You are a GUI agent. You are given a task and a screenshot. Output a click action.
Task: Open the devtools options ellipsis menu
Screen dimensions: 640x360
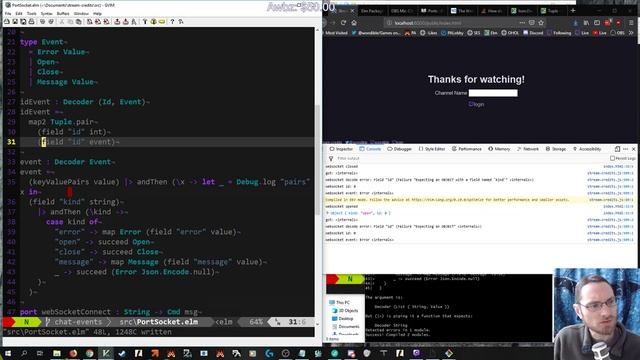(625, 149)
